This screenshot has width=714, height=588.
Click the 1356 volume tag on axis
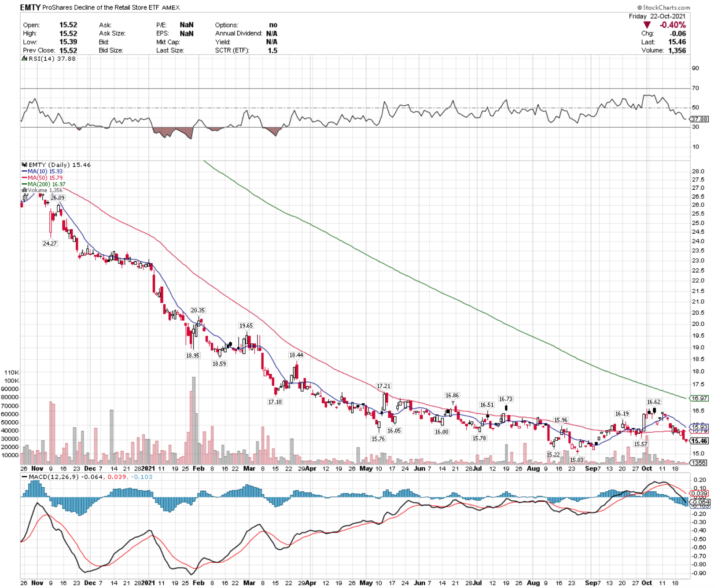(x=699, y=463)
